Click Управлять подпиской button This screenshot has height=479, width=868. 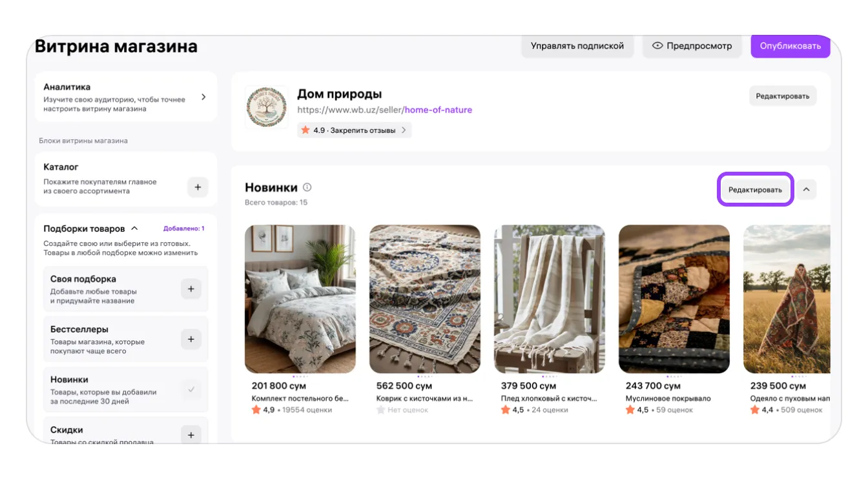(577, 46)
